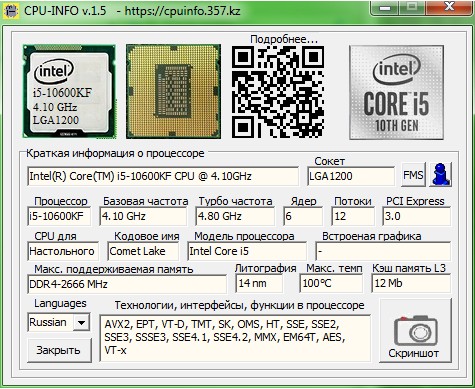Click the Турбо частота field 4.80 GHz
Viewport: 475px width, 389px height.
click(235, 216)
